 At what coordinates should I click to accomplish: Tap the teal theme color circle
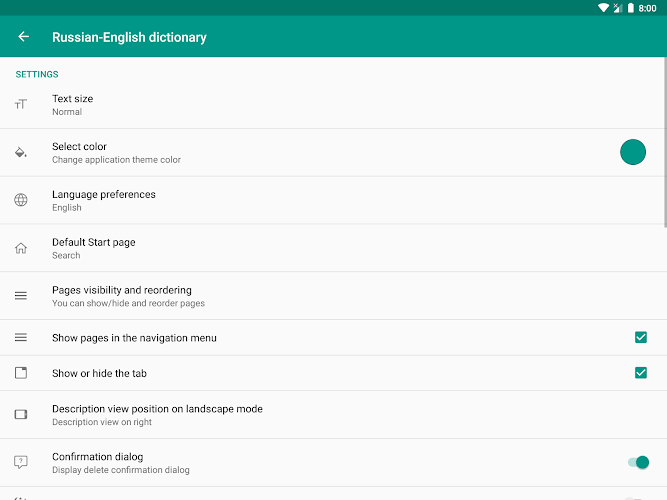(x=633, y=152)
